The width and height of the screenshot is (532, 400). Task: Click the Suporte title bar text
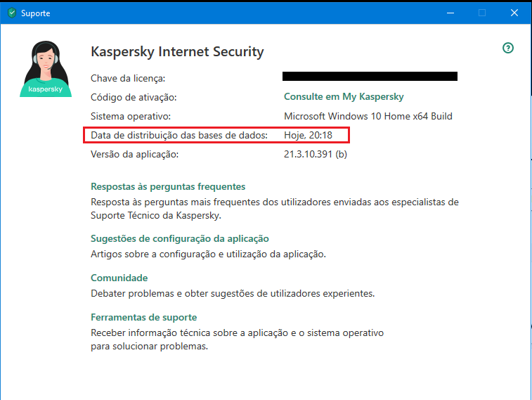coord(36,13)
